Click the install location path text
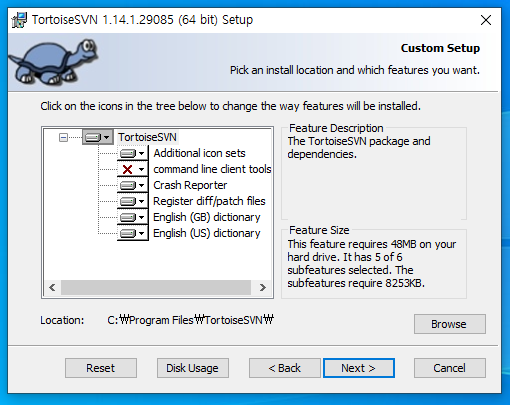Viewport: 510px width, 405px height. click(x=190, y=320)
